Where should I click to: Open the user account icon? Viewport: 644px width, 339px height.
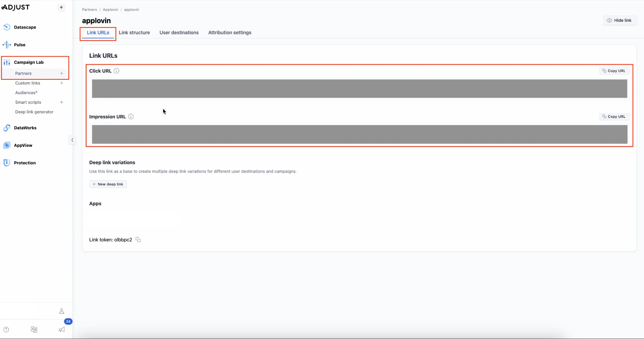point(62,311)
